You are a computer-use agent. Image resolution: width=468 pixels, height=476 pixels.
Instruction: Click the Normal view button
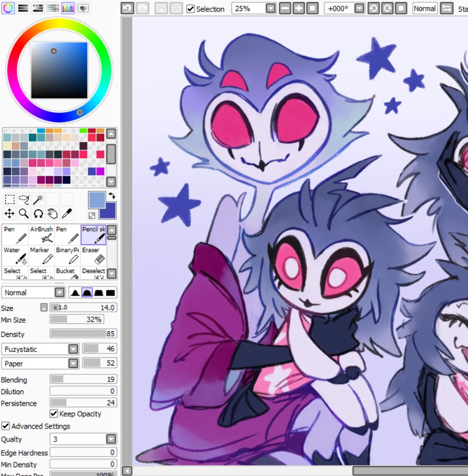tap(425, 8)
